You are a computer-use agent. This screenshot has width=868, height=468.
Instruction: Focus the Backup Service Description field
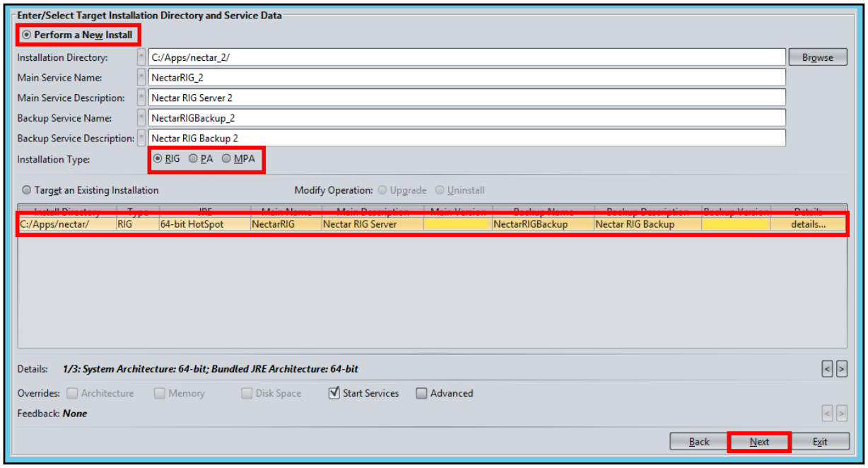point(467,138)
